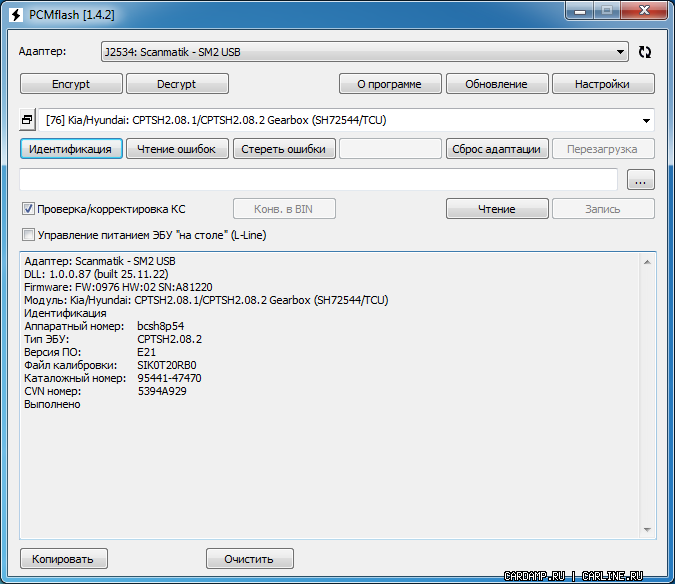The width and height of the screenshot is (675, 584).
Task: Click the CVN value 5394A929
Action: point(162,391)
